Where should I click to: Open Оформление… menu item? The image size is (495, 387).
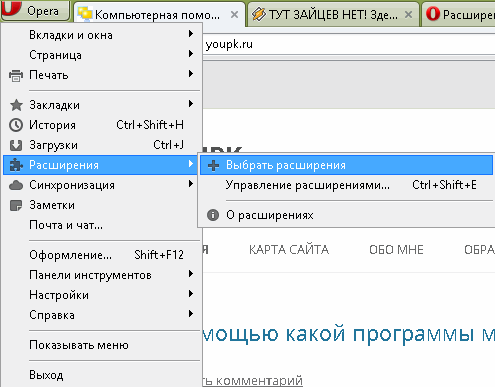point(102,255)
